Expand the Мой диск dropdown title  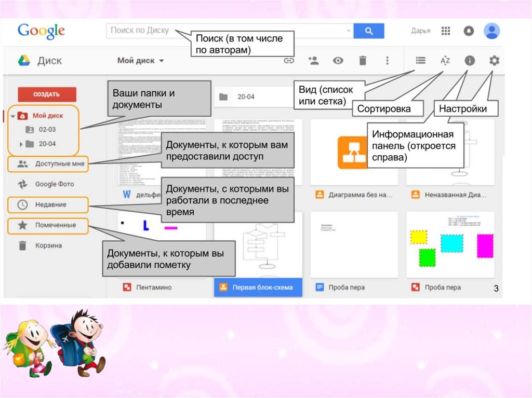[x=140, y=61]
